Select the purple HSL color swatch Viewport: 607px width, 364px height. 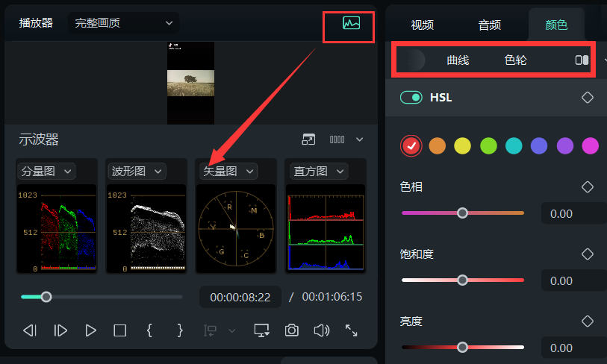click(x=564, y=146)
